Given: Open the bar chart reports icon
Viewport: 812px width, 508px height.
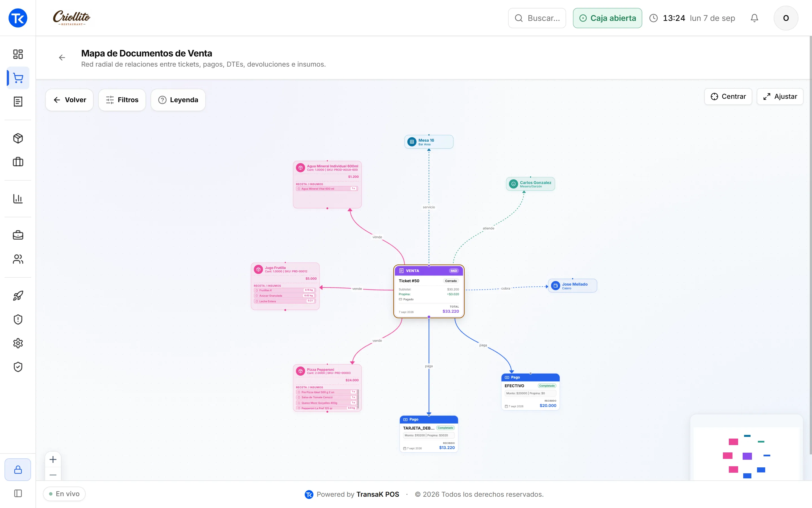Looking at the screenshot, I should pyautogui.click(x=18, y=199).
